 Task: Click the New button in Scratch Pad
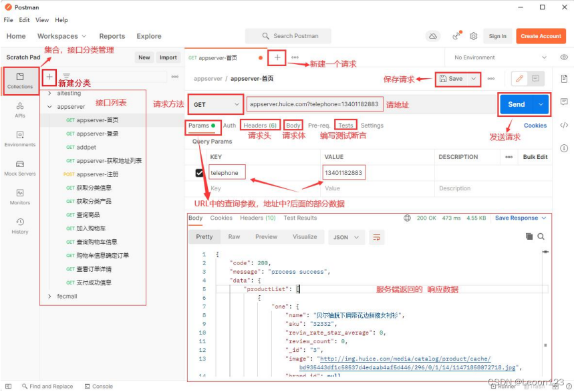144,57
